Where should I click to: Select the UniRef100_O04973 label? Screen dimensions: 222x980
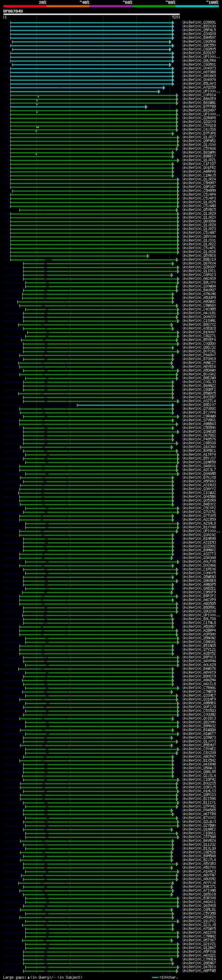click(199, 68)
